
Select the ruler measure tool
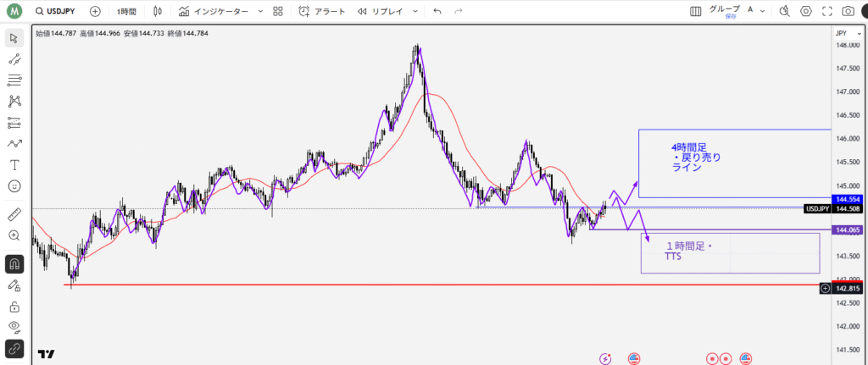pos(14,214)
